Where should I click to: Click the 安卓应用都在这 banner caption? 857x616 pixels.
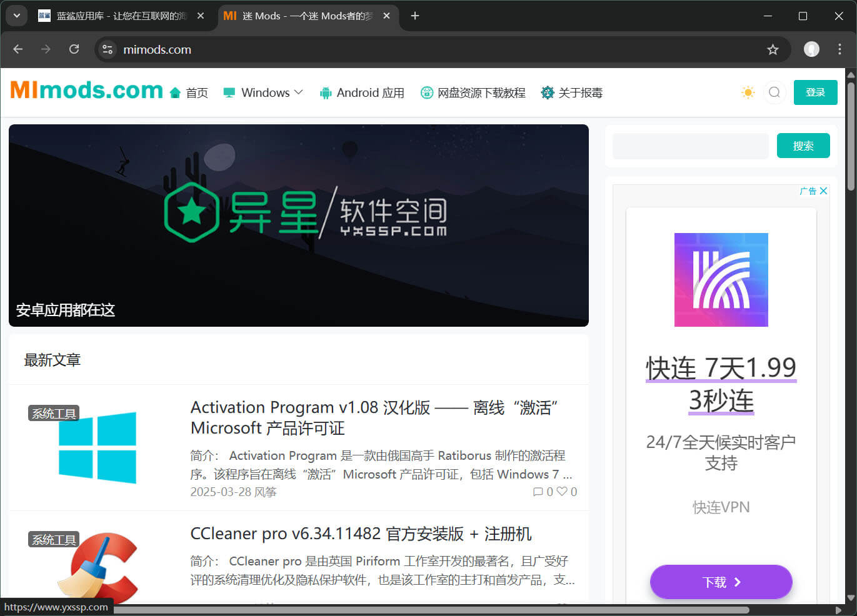click(66, 310)
